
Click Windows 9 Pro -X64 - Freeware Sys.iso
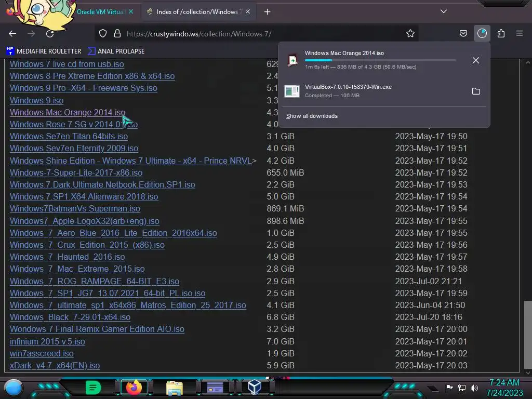click(x=84, y=88)
